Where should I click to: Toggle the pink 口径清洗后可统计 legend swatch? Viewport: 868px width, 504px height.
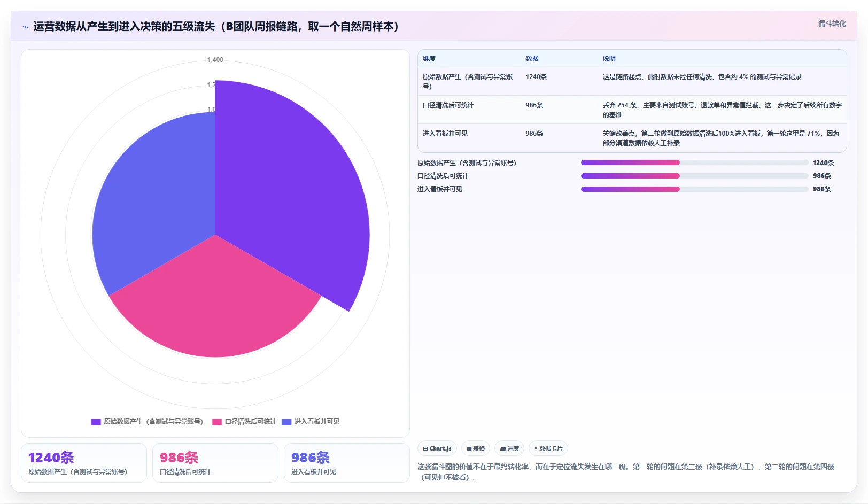(217, 422)
